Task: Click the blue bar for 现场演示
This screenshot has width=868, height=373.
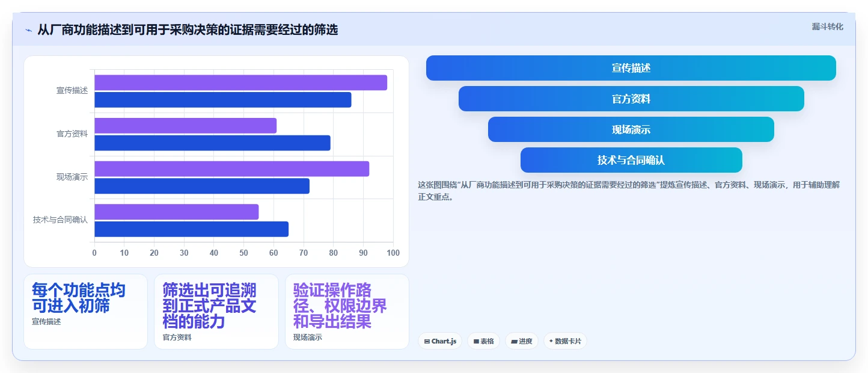Action: (x=201, y=186)
